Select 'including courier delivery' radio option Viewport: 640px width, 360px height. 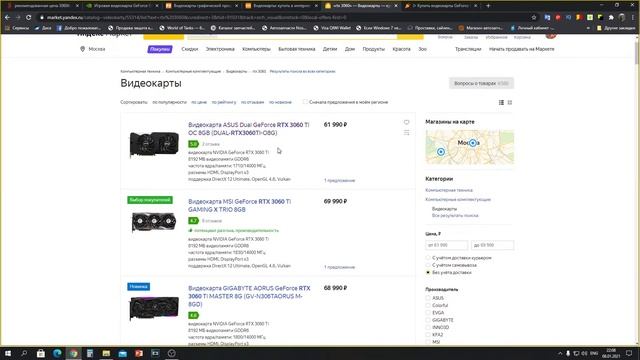[x=428, y=258]
